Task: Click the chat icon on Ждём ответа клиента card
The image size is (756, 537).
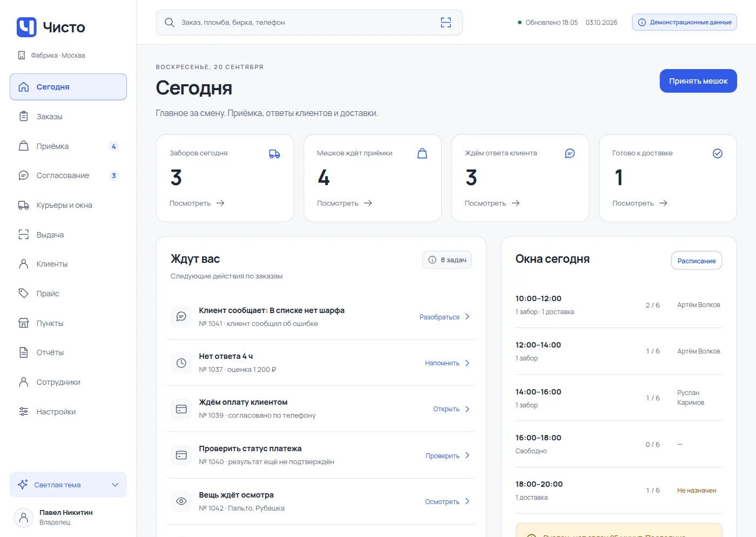Action: click(570, 154)
